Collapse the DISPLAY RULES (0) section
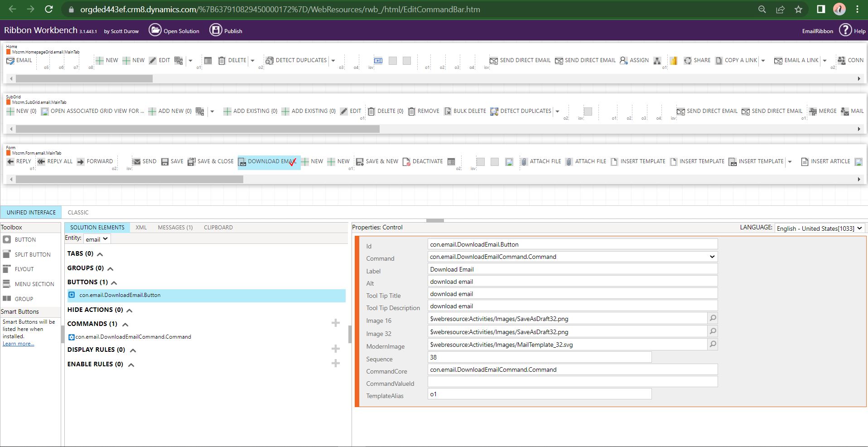The width and height of the screenshot is (868, 447). [x=133, y=350]
